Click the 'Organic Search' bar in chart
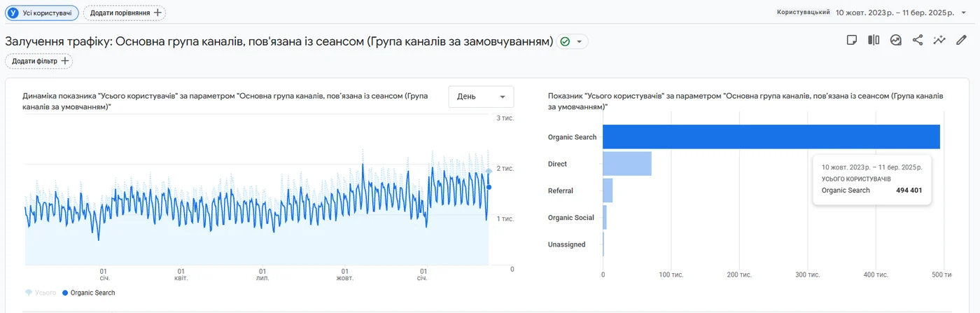The width and height of the screenshot is (980, 313). click(771, 137)
